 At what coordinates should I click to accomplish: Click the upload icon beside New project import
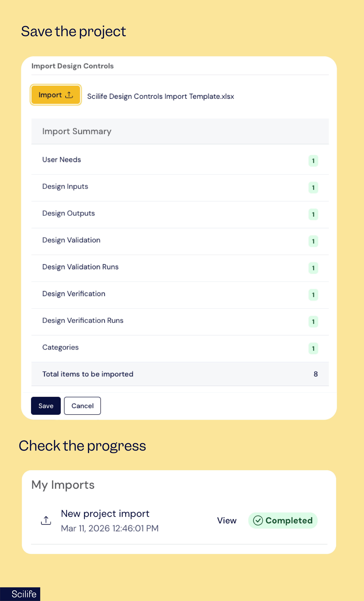46,520
